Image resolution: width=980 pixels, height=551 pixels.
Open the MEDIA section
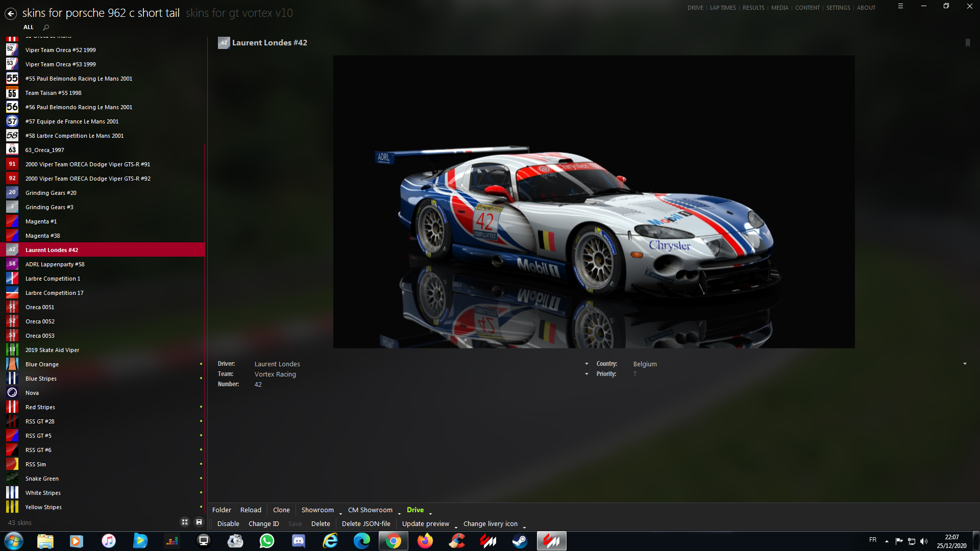779,8
